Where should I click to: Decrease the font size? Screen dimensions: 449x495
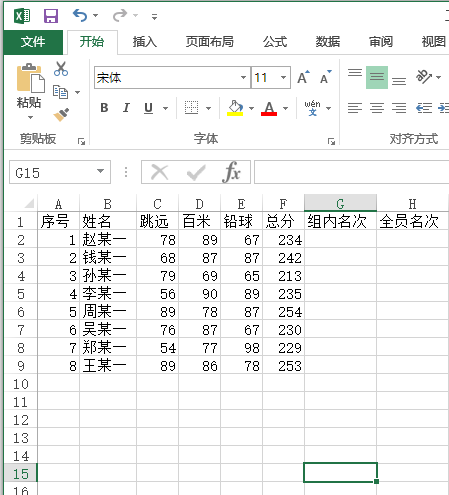pos(325,77)
